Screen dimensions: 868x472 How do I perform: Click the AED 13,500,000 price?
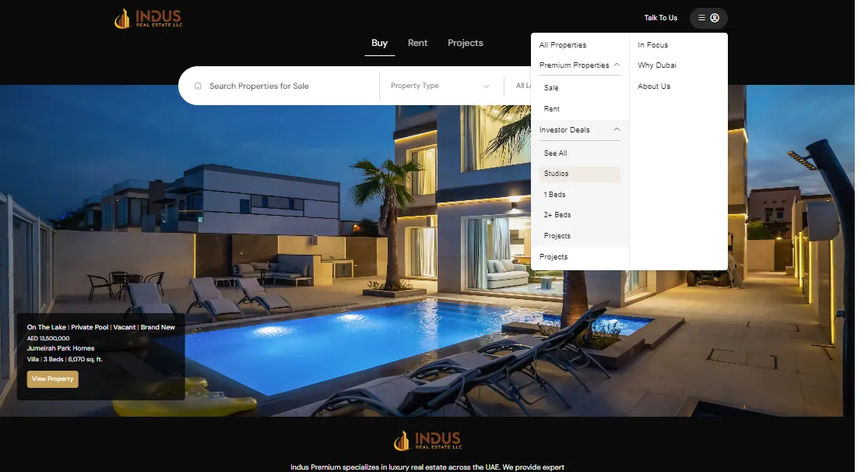point(48,338)
